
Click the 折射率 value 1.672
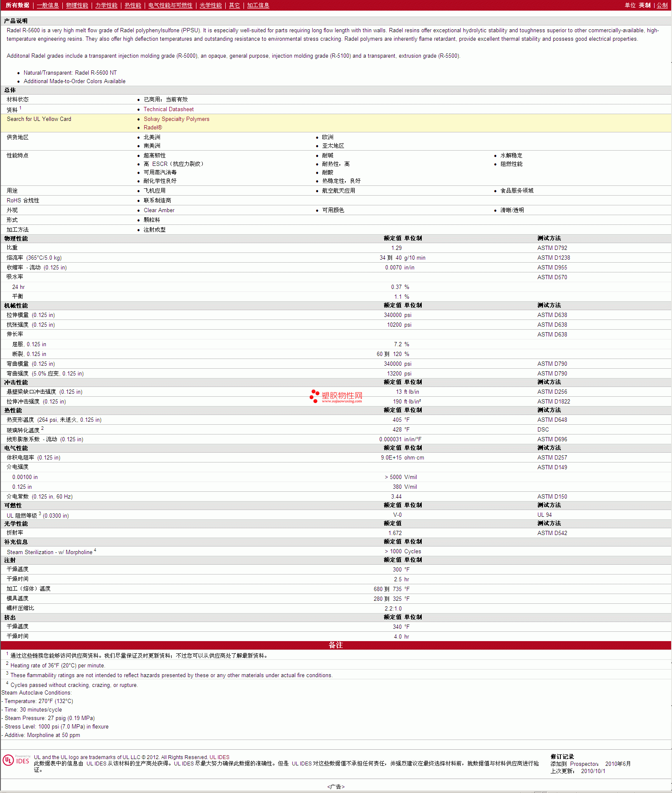(x=395, y=533)
